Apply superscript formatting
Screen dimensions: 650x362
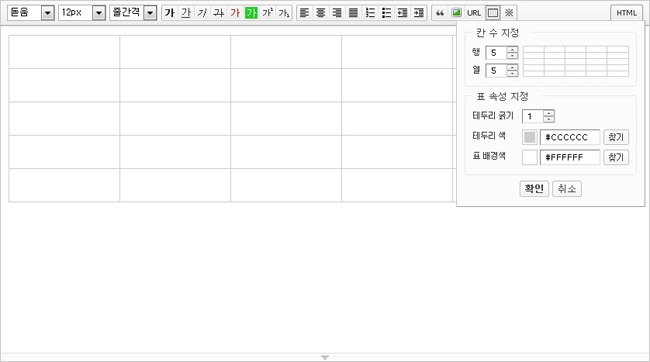(x=267, y=13)
